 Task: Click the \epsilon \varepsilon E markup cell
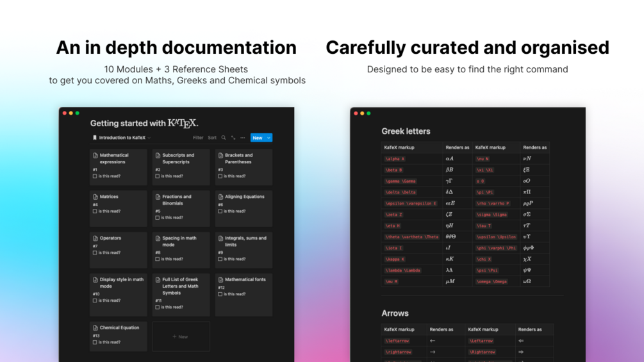[412, 204]
